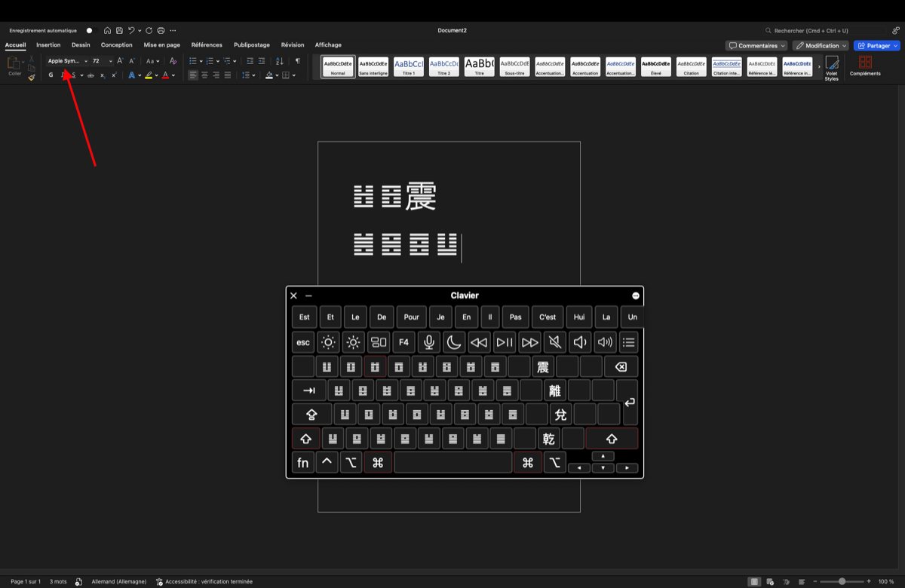
Task: Click the save document icon
Action: coord(119,31)
